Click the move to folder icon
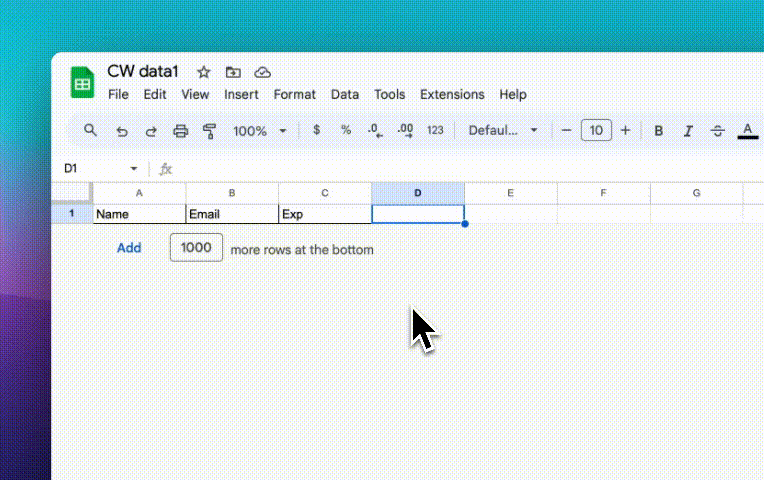The height and width of the screenshot is (480, 764). point(233,73)
